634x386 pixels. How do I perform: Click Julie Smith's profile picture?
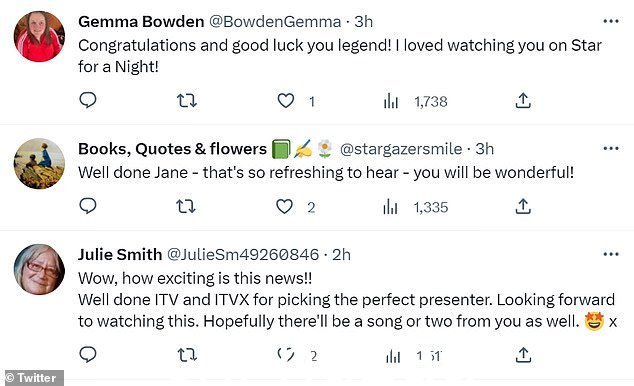click(39, 269)
